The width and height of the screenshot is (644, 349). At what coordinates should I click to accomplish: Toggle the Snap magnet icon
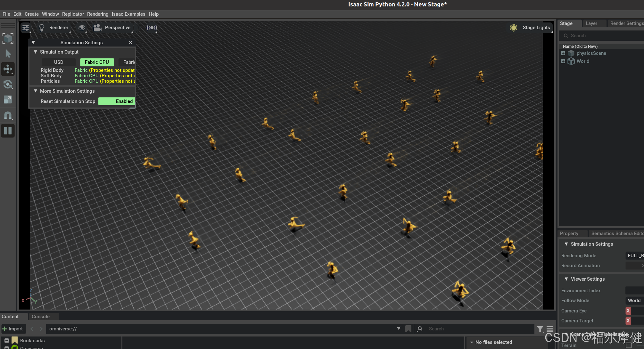tap(8, 115)
